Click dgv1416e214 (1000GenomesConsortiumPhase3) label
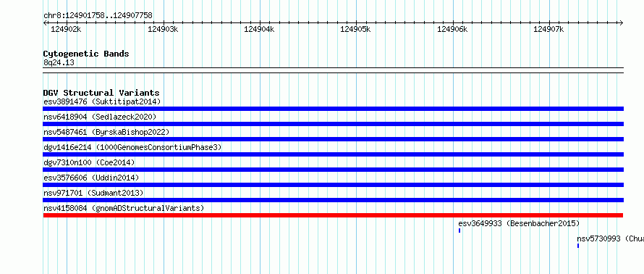644x274 pixels. point(132,147)
